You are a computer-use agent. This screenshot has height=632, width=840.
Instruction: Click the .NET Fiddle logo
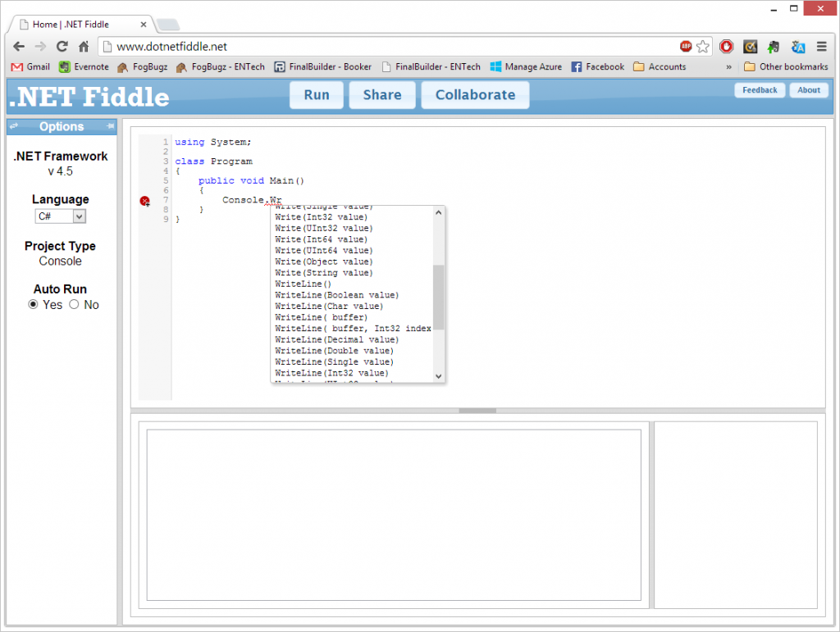pos(89,97)
